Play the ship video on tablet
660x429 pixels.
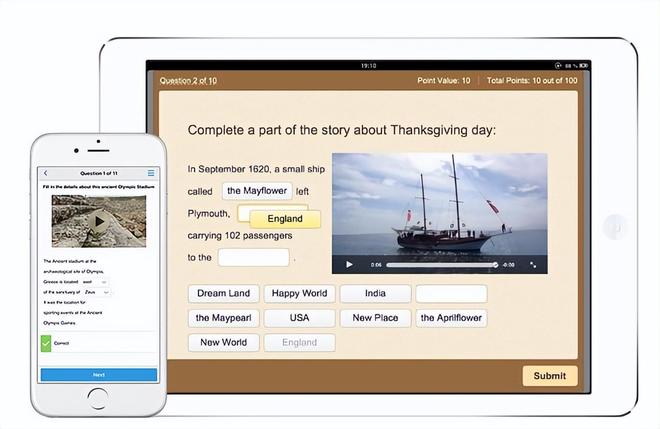pos(349,265)
